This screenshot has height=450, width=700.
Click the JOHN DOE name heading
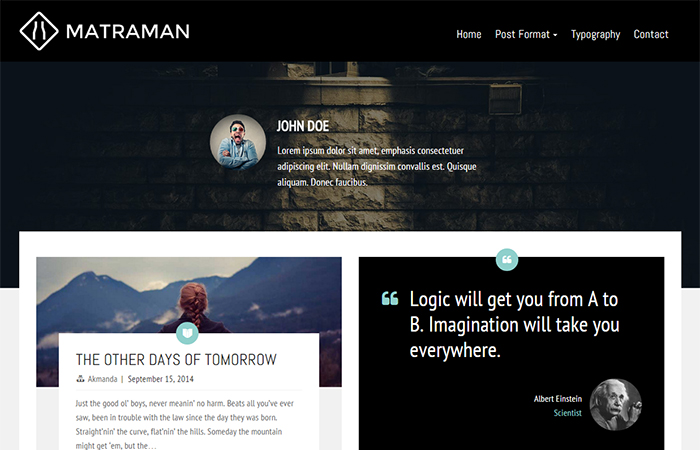[x=303, y=126]
